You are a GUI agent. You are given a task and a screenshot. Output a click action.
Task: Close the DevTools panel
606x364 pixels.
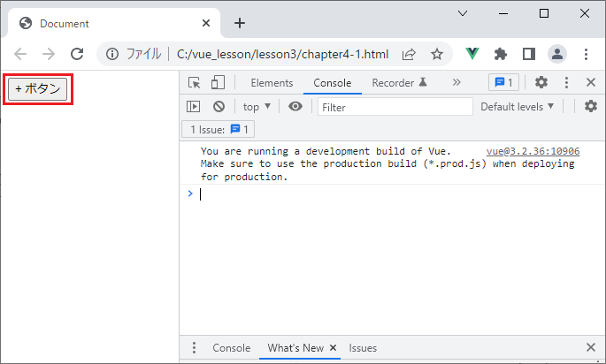[x=591, y=82]
